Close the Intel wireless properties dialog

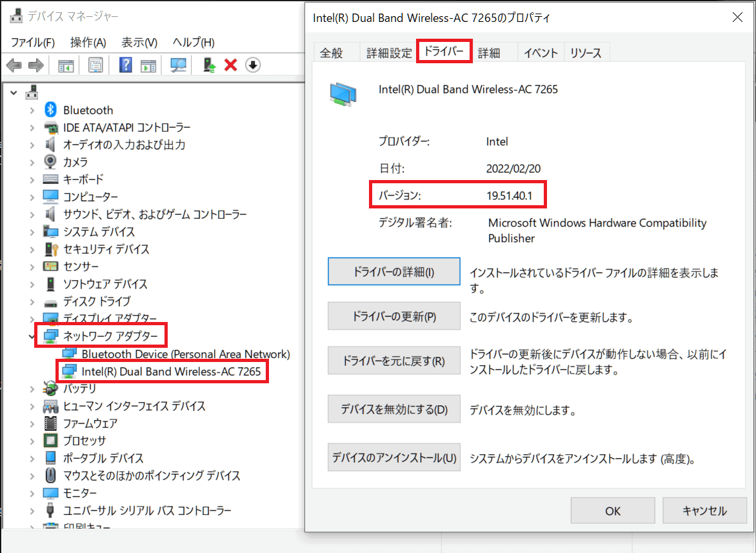(x=737, y=17)
